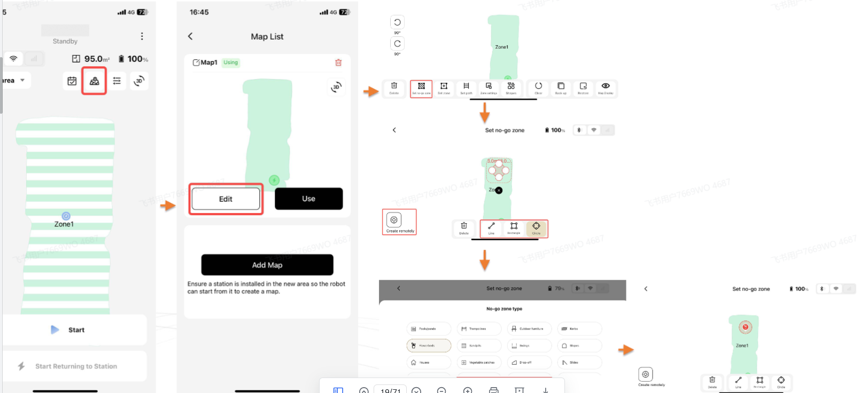Tap Circle tool in the final no-go screen
This screenshot has width=868, height=393.
[x=781, y=382]
